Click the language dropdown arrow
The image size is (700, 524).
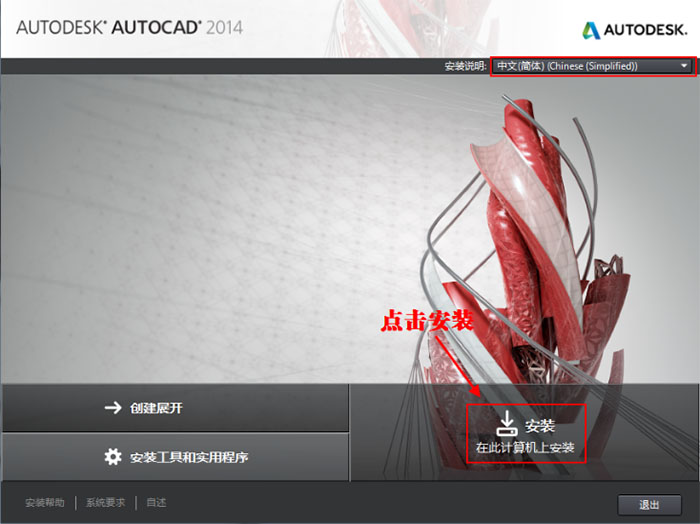pyautogui.click(x=684, y=66)
